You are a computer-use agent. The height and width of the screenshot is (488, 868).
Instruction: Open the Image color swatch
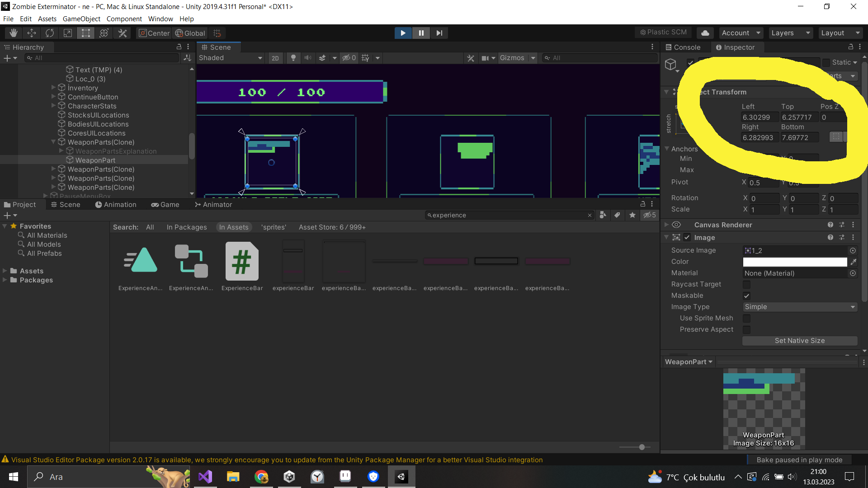tap(795, 262)
